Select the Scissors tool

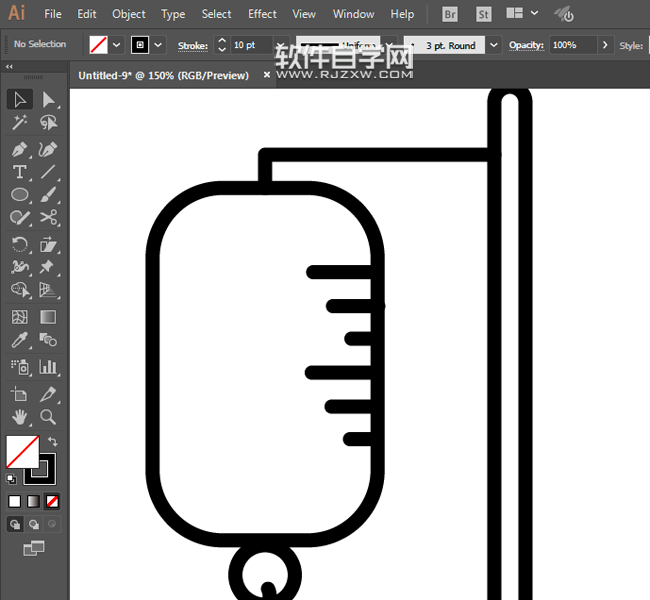(48, 217)
